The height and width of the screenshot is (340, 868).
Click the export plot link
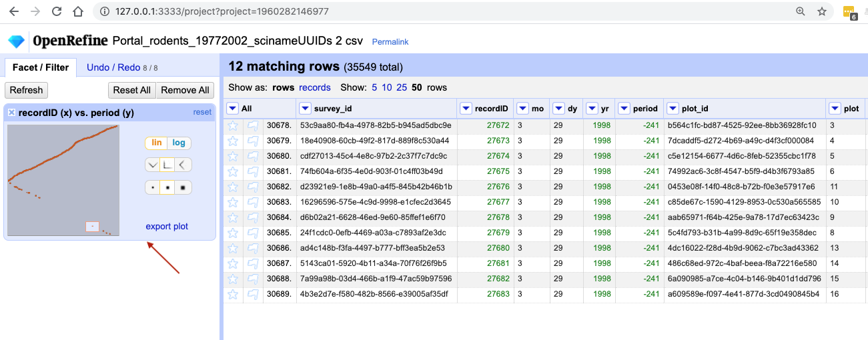(167, 227)
